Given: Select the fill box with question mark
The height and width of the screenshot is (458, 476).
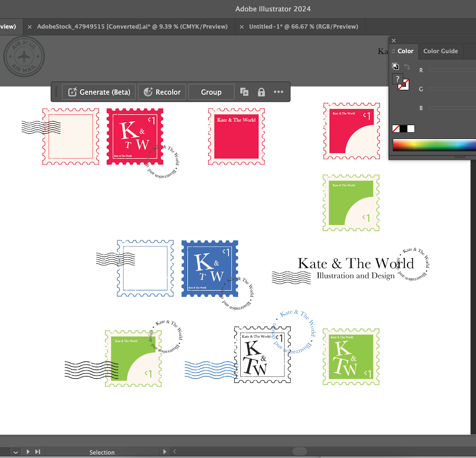Looking at the screenshot, I should (397, 79).
